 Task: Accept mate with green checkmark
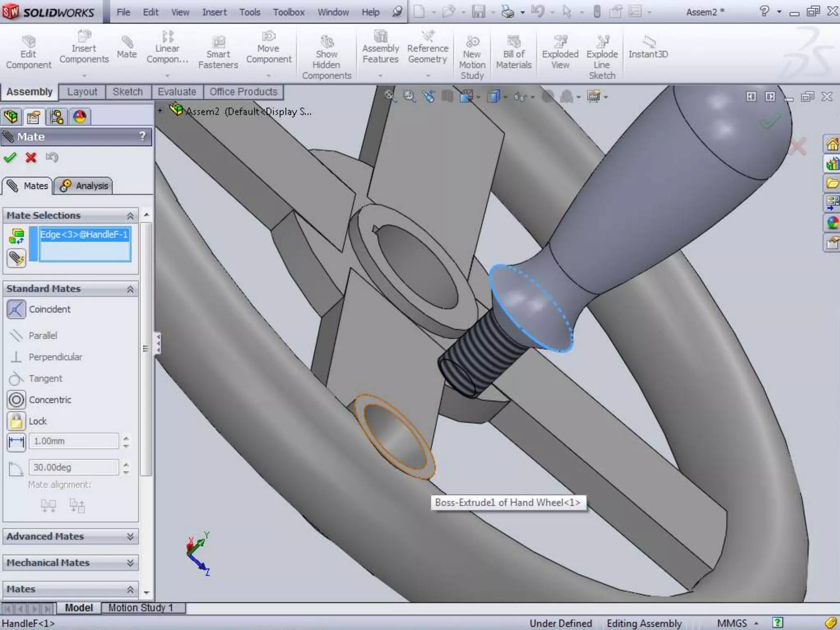pos(10,157)
